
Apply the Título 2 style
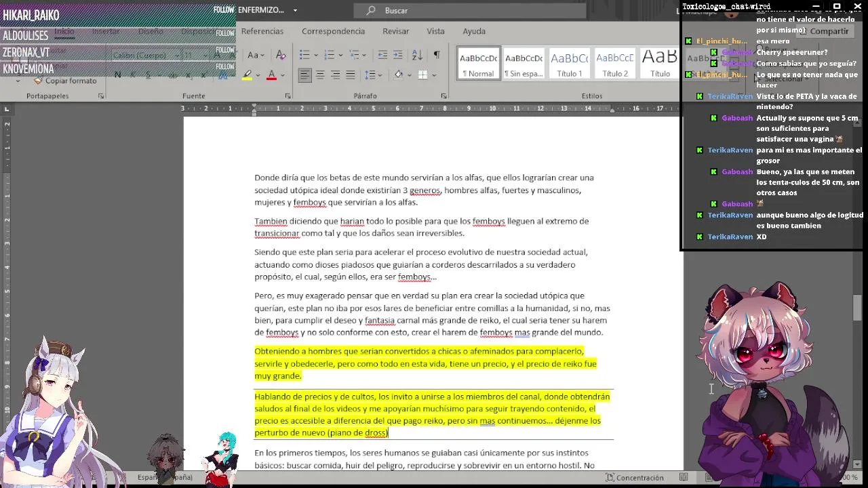(x=614, y=63)
